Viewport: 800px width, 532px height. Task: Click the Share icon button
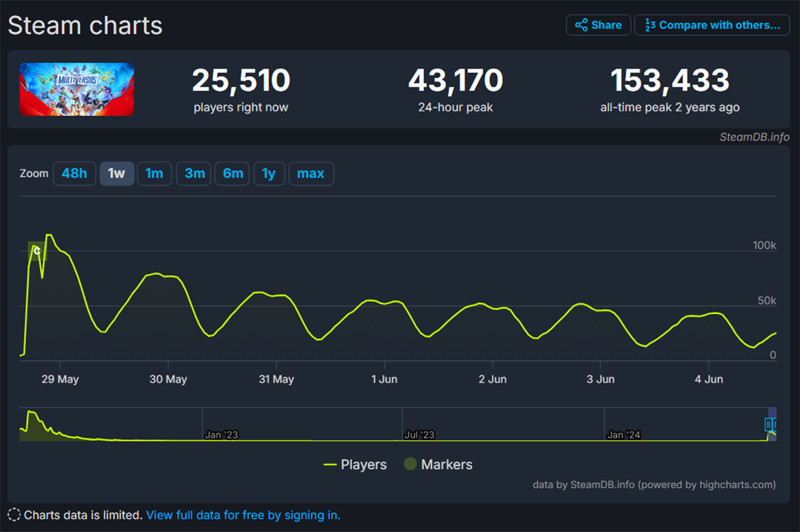[x=598, y=25]
